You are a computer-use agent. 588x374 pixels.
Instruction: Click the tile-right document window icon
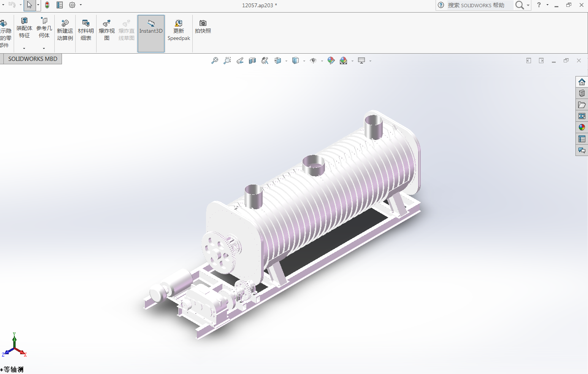pyautogui.click(x=541, y=60)
